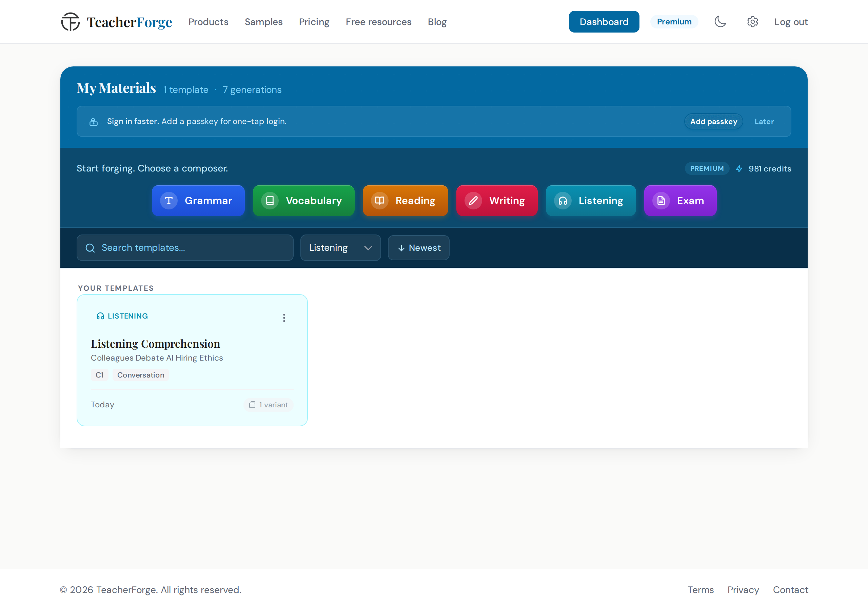Image resolution: width=868 pixels, height=610 pixels.
Task: Go to Samples page
Action: pos(263,22)
